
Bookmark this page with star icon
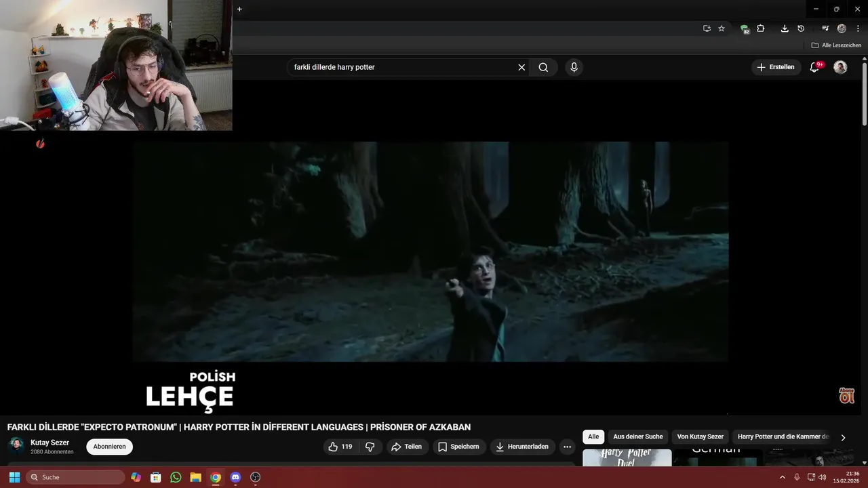[722, 28]
